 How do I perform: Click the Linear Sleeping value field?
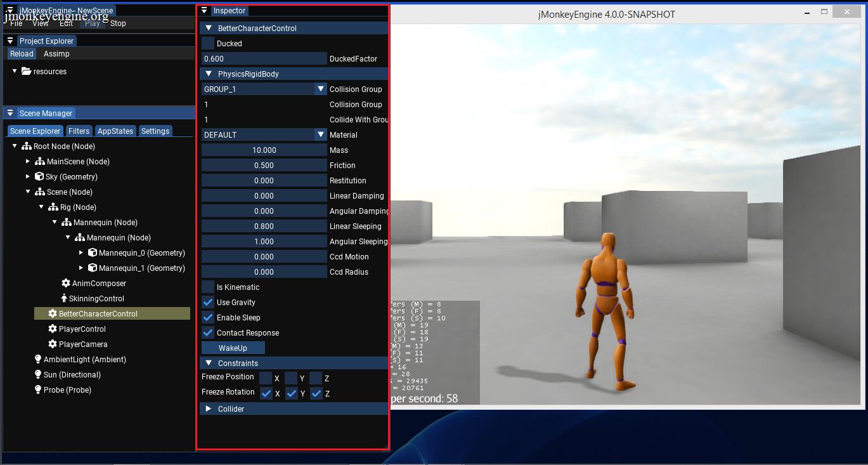[x=264, y=226]
